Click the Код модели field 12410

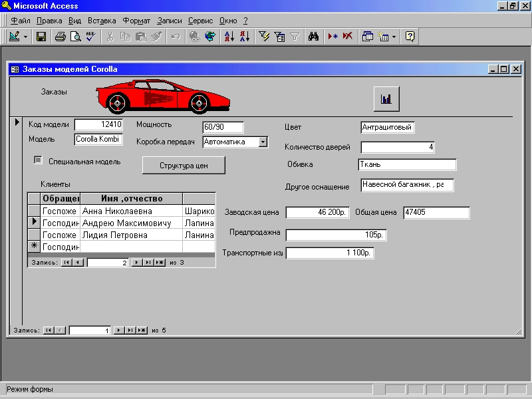tap(98, 124)
